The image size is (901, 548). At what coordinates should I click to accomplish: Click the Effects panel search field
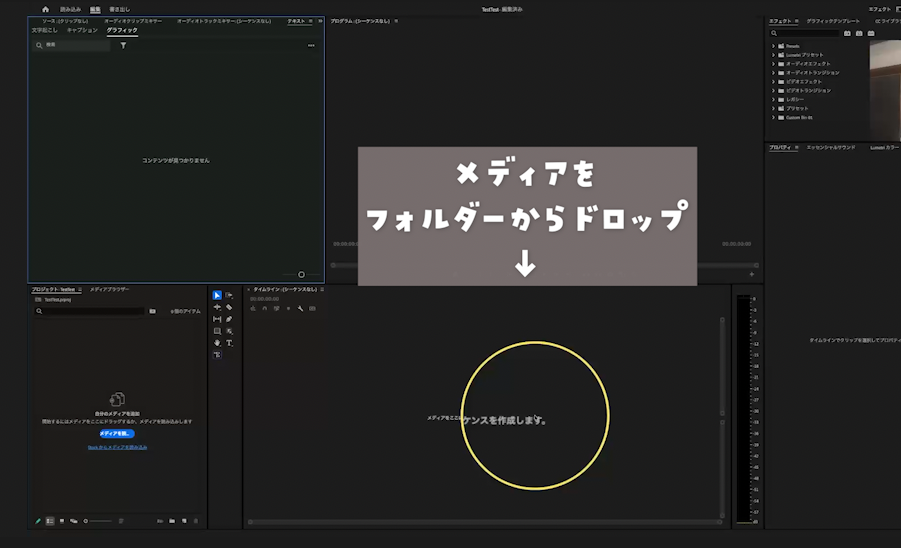(805, 33)
